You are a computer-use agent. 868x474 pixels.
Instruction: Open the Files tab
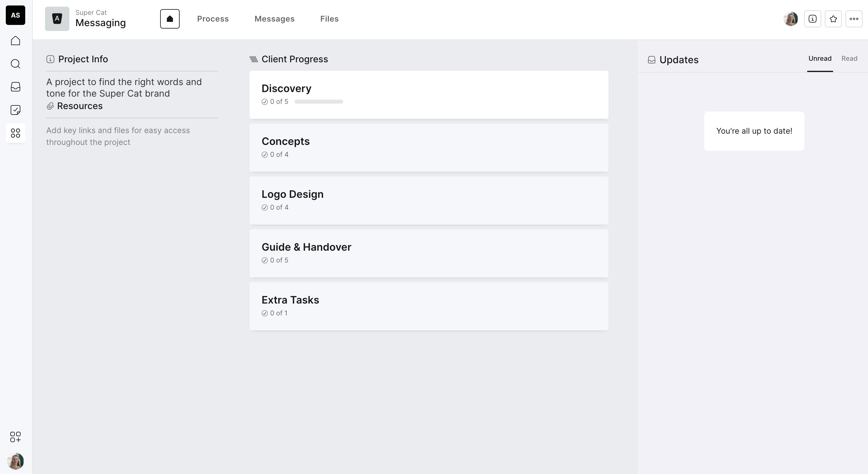(x=329, y=19)
